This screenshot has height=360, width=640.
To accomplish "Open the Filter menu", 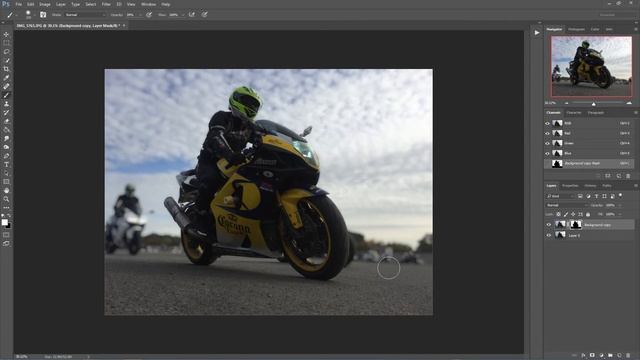I will pyautogui.click(x=106, y=4).
